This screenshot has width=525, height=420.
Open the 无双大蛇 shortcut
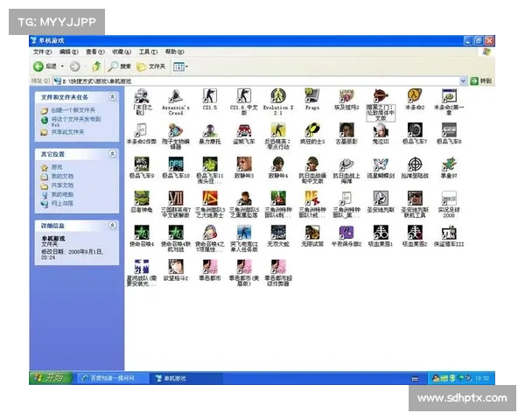pyautogui.click(x=278, y=235)
